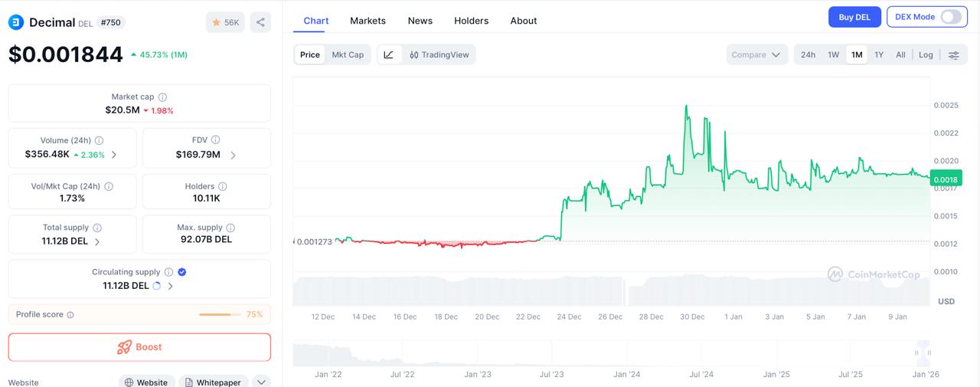The height and width of the screenshot is (387, 980).
Task: Click the share icon next to watchlist
Action: (x=260, y=22)
